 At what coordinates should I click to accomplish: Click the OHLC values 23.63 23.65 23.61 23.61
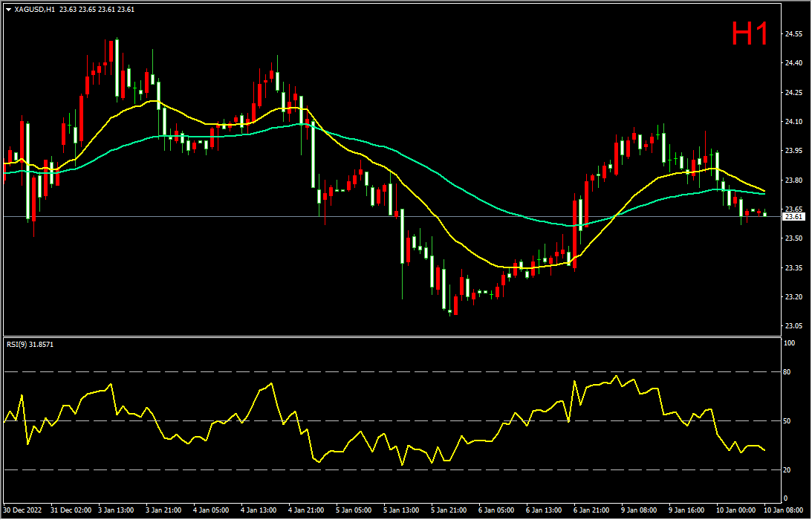97,10
